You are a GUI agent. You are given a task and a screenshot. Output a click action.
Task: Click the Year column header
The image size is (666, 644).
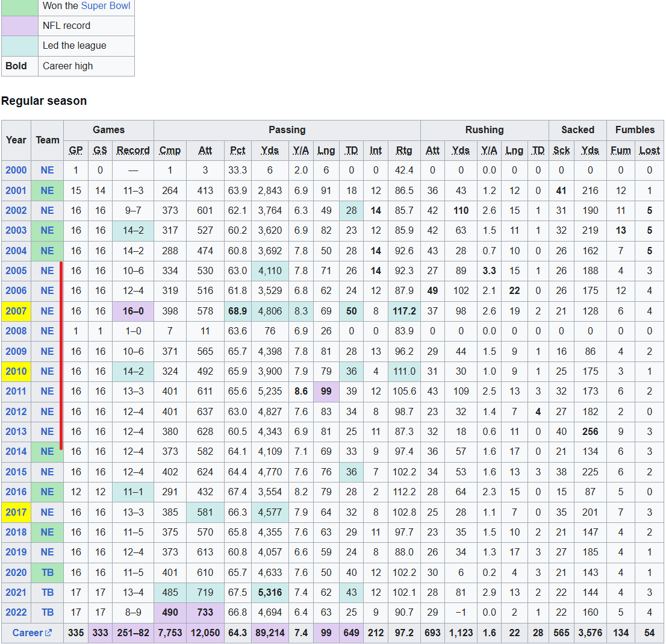click(16, 140)
